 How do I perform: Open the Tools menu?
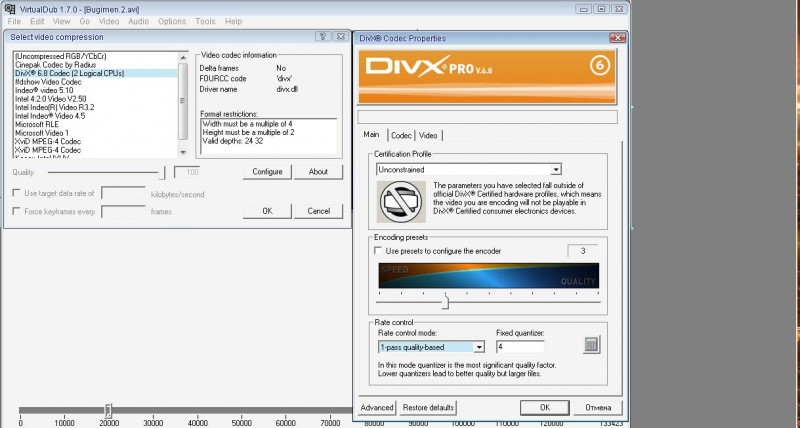pos(205,21)
